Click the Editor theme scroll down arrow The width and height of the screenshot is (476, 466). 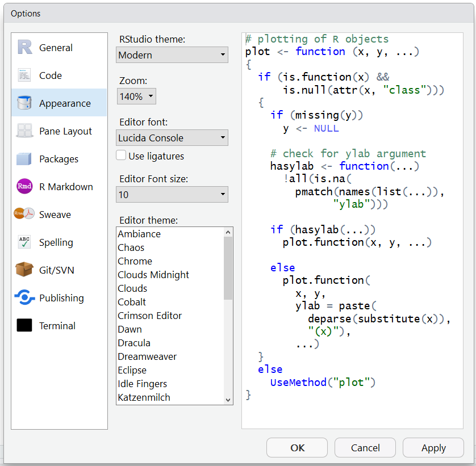228,400
